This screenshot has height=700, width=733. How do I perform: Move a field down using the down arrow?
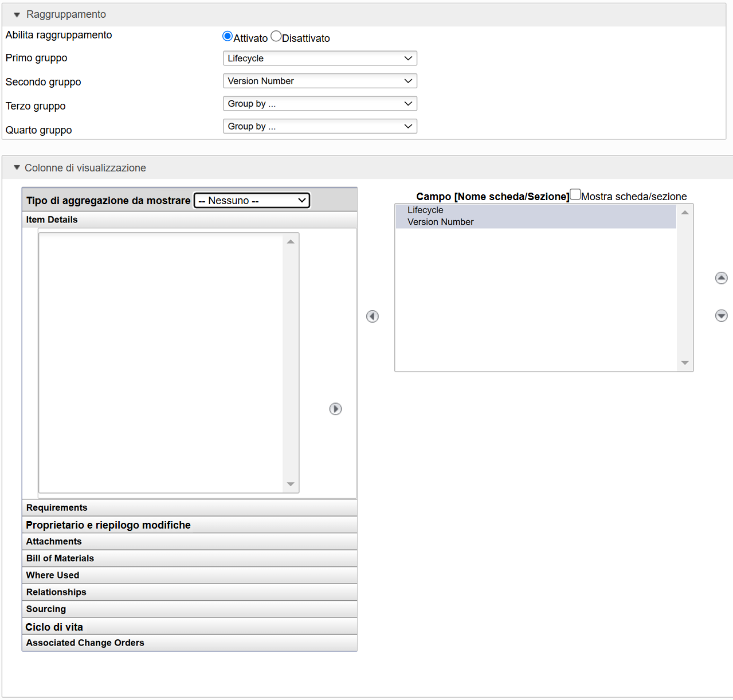coord(721,315)
